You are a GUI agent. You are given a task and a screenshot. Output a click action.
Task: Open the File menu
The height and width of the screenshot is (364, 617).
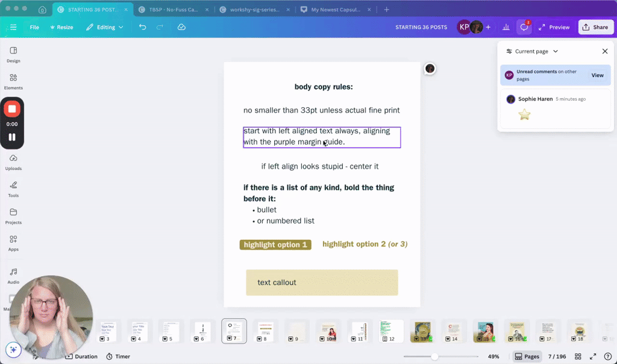[x=34, y=27]
